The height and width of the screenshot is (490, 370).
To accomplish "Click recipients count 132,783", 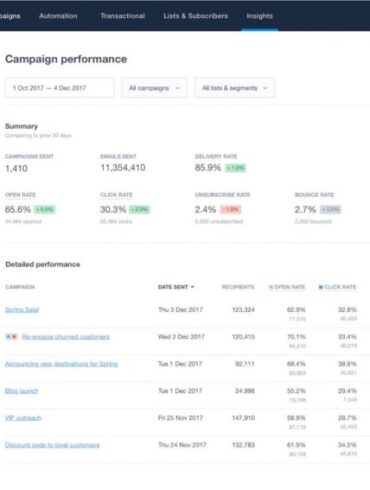I will [x=243, y=445].
